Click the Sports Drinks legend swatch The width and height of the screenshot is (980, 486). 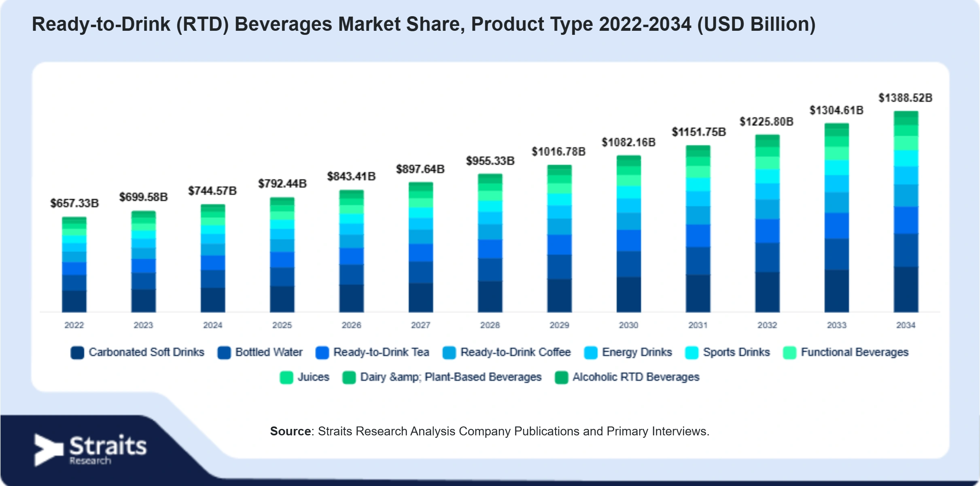692,353
